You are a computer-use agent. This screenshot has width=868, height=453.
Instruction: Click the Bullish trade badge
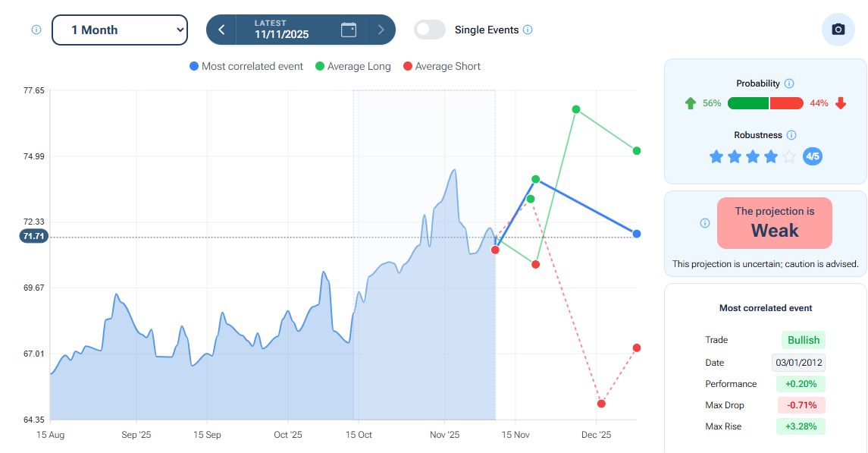804,340
